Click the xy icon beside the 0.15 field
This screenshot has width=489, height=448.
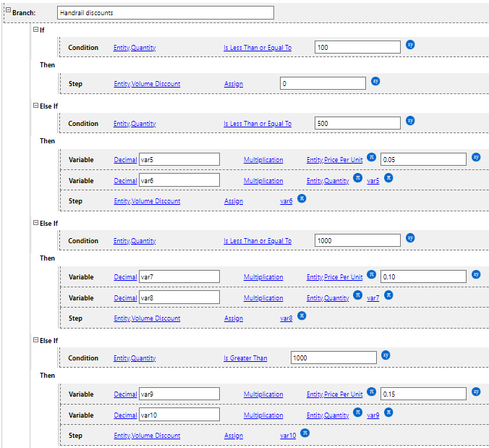476,392
